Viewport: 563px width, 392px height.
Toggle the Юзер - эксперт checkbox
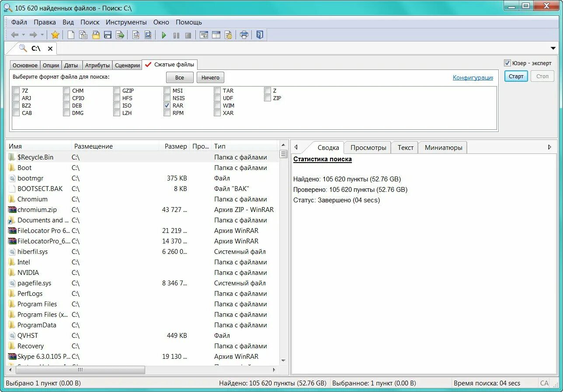pos(507,63)
